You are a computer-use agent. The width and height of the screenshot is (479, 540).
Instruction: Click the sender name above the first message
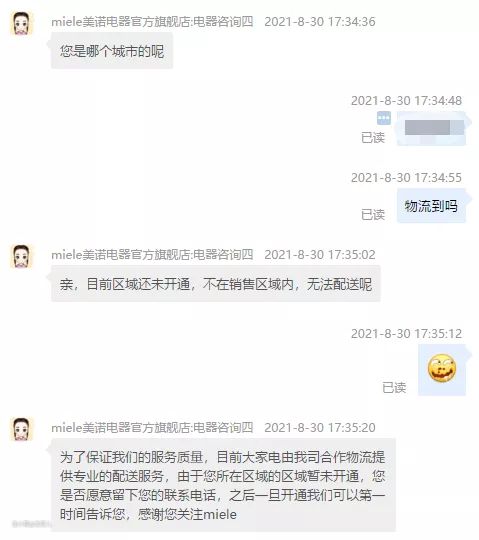pos(152,22)
